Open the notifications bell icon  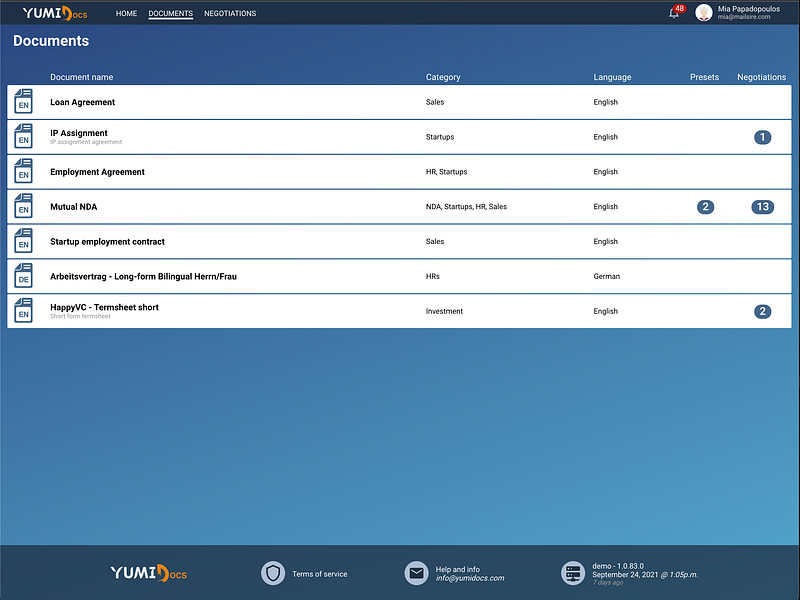coord(673,13)
